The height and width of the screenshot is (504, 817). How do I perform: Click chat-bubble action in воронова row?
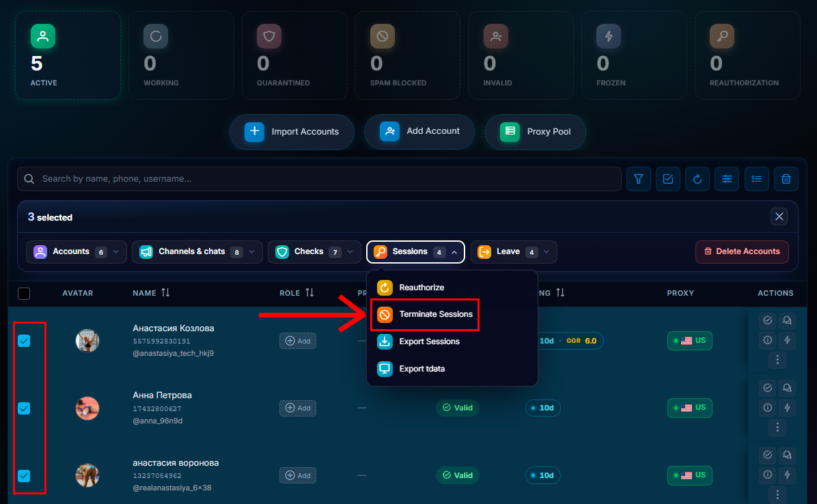(x=788, y=455)
